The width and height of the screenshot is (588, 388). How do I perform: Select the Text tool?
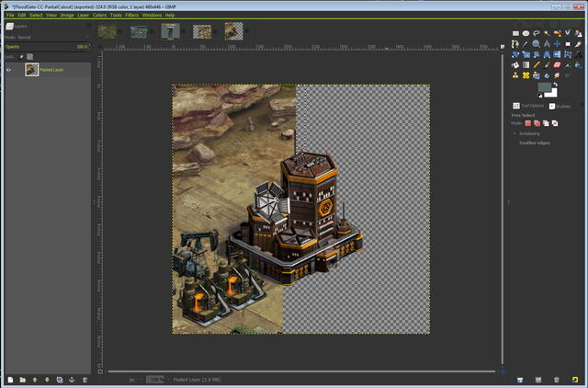[x=578, y=54]
